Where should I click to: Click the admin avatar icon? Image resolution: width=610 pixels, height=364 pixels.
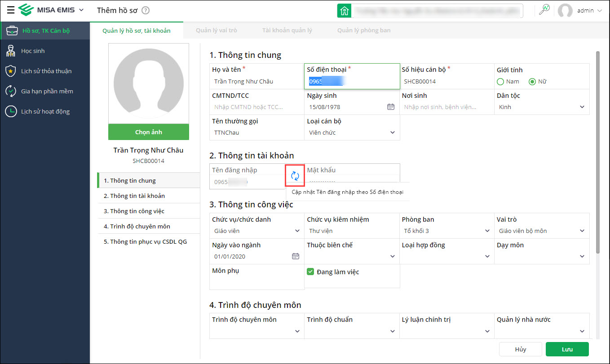coord(565,10)
